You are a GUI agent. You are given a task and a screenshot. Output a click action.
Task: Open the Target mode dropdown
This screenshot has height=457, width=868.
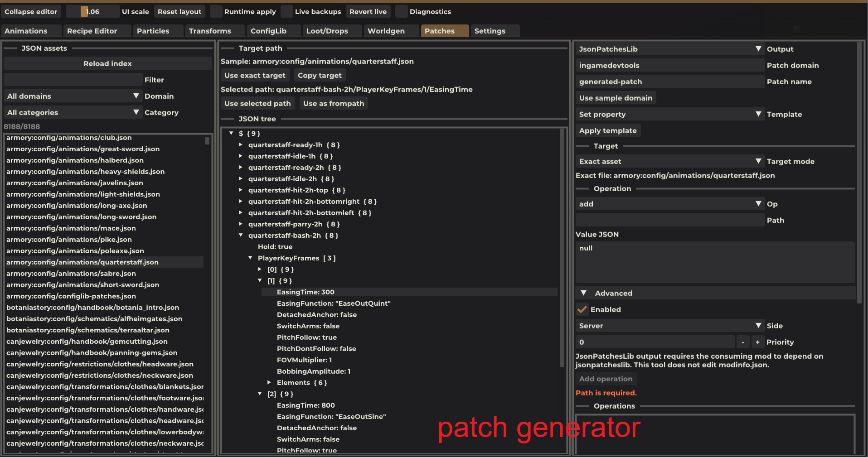670,161
